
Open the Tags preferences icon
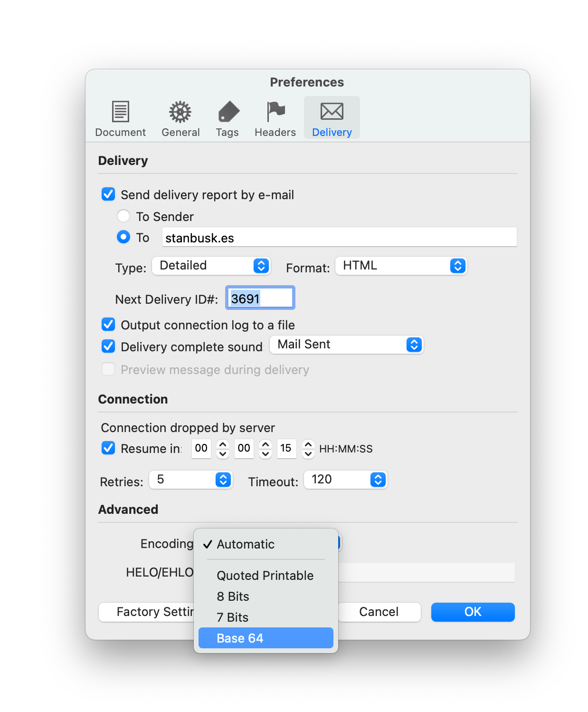(227, 117)
